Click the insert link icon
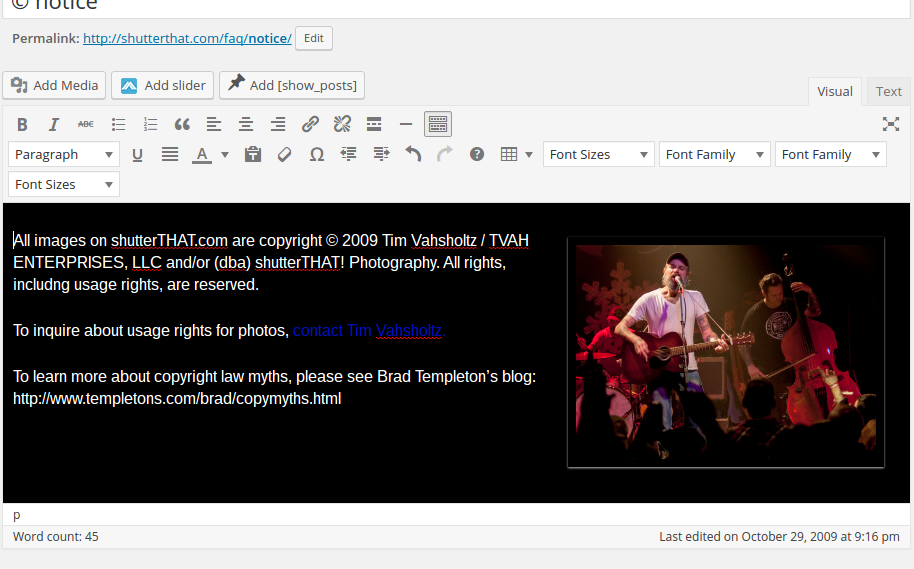Screen dimensions: 914x569 point(310,124)
